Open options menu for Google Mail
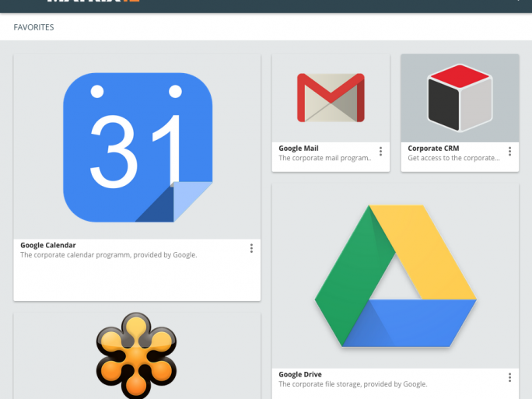 tap(380, 152)
